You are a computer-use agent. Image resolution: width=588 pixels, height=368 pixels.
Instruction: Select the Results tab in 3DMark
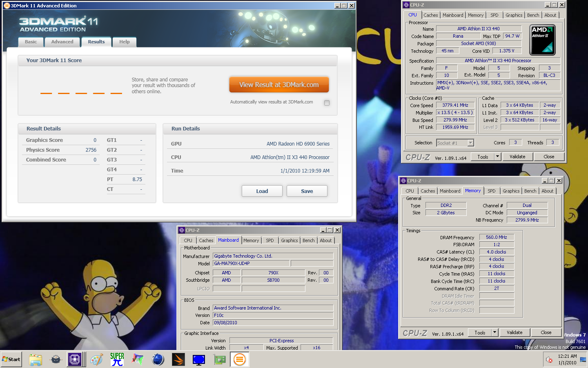(x=96, y=42)
